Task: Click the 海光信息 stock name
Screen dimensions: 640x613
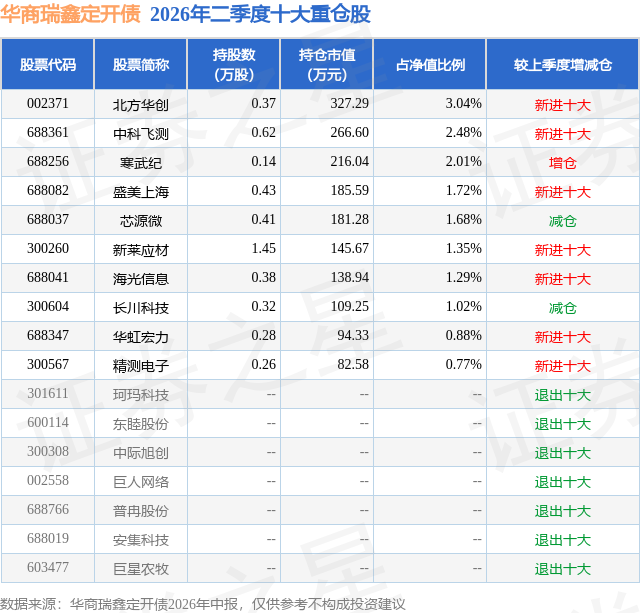Action: pos(141,279)
